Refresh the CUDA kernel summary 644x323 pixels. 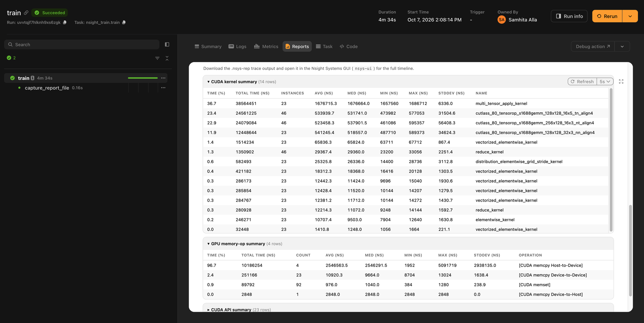[582, 81]
